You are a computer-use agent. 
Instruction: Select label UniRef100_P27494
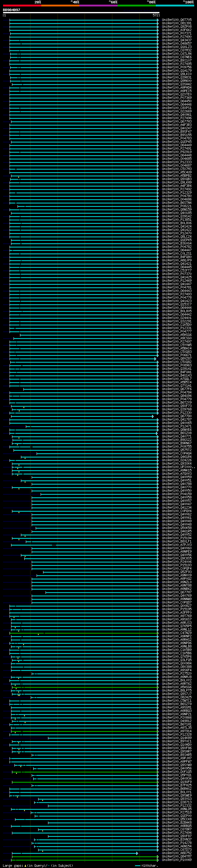click(x=177, y=833)
